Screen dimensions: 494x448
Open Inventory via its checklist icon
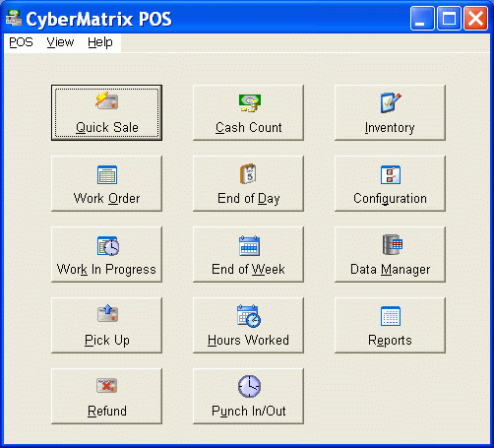pyautogui.click(x=391, y=102)
